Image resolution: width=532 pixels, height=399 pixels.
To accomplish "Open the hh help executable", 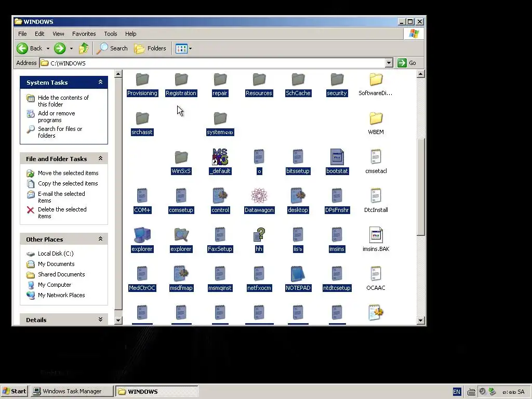I will 259,240.
